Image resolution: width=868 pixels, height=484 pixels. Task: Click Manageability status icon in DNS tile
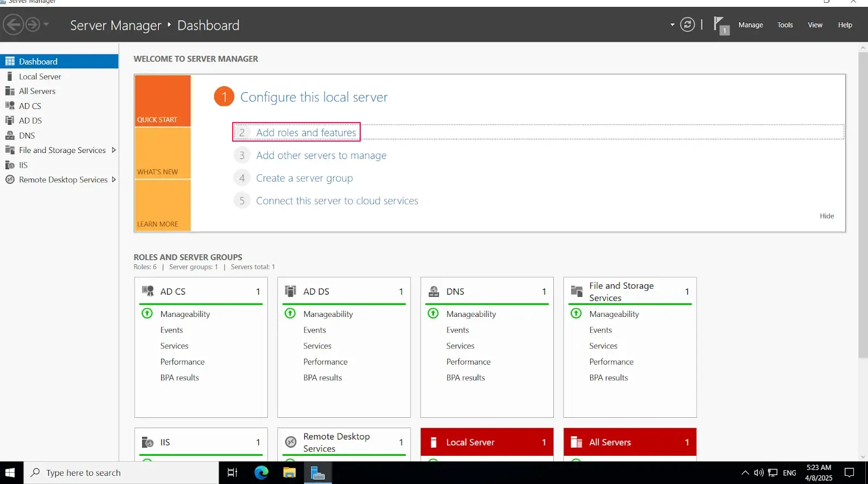433,314
